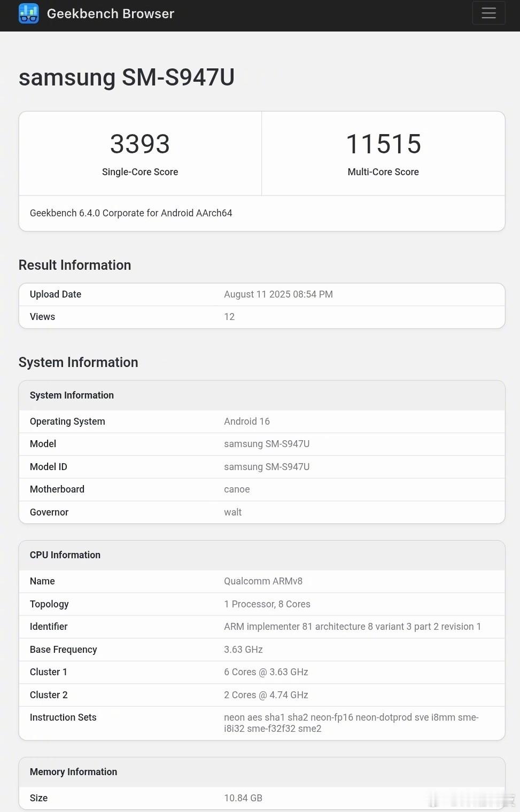This screenshot has height=812, width=520.
Task: Select the 6 Cores @ 3.63 GHz value
Action: [266, 672]
